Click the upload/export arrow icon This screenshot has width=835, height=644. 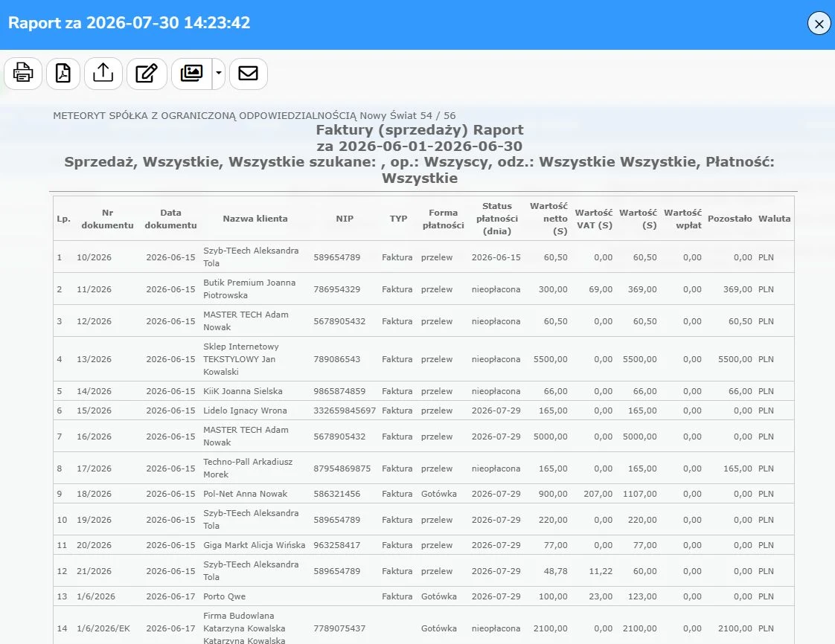[103, 74]
